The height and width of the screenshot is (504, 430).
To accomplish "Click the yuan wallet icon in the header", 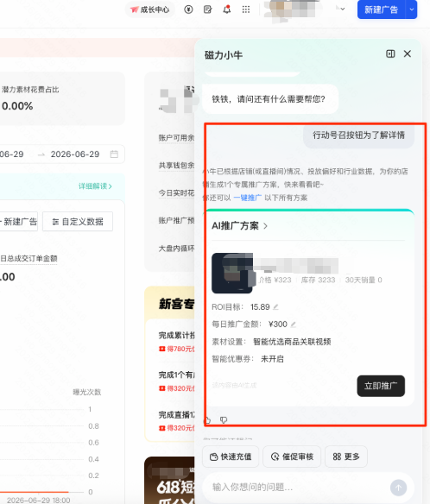I will (188, 9).
